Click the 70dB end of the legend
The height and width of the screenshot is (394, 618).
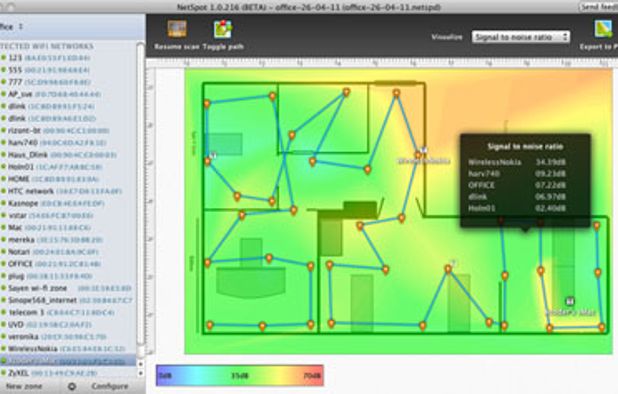point(312,376)
